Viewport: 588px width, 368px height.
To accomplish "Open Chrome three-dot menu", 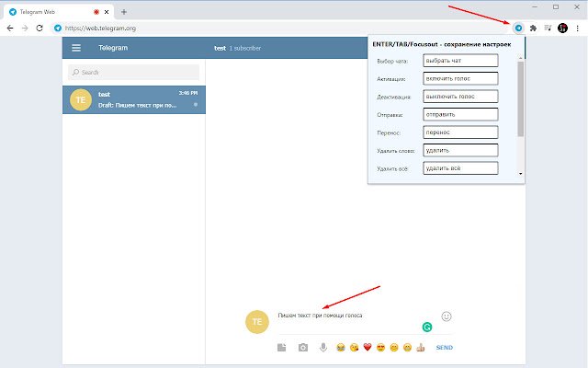I will [x=578, y=29].
